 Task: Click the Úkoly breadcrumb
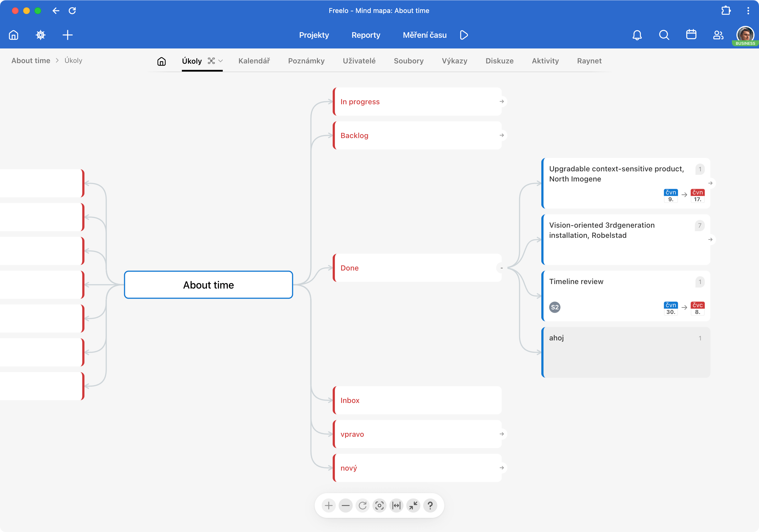[73, 61]
